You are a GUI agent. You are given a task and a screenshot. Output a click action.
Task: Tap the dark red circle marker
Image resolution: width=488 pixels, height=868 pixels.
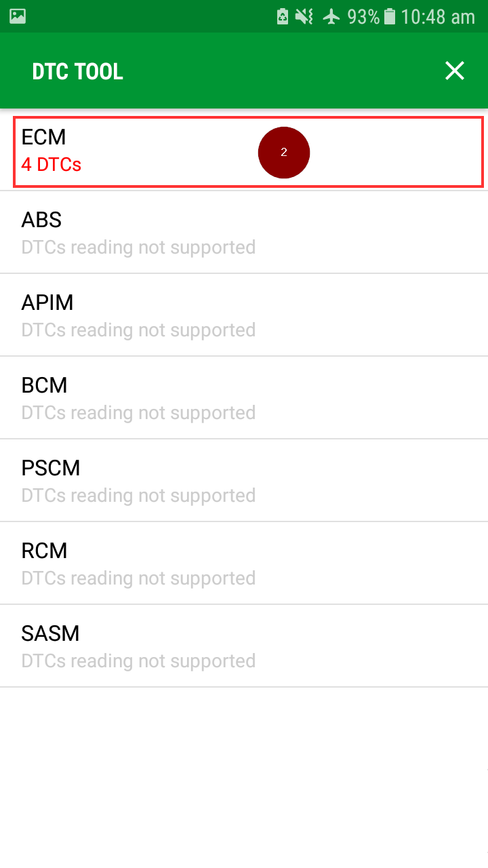pyautogui.click(x=284, y=153)
